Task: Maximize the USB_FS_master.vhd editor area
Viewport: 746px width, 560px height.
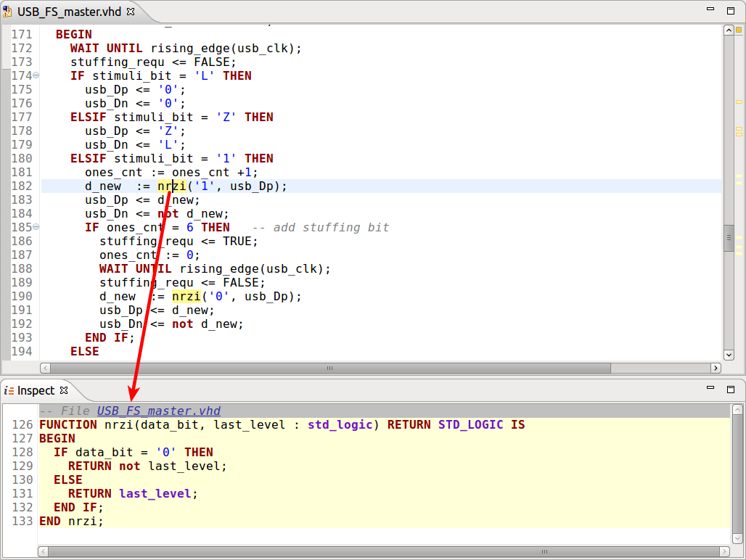Action: point(730,10)
